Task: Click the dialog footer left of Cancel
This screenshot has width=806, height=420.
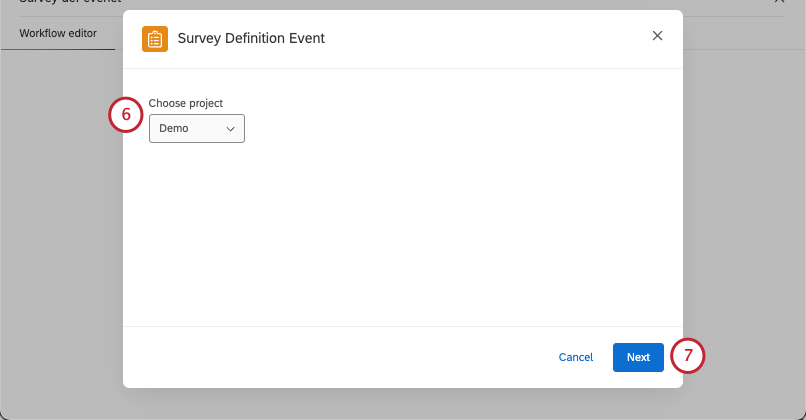Action: coord(330,357)
